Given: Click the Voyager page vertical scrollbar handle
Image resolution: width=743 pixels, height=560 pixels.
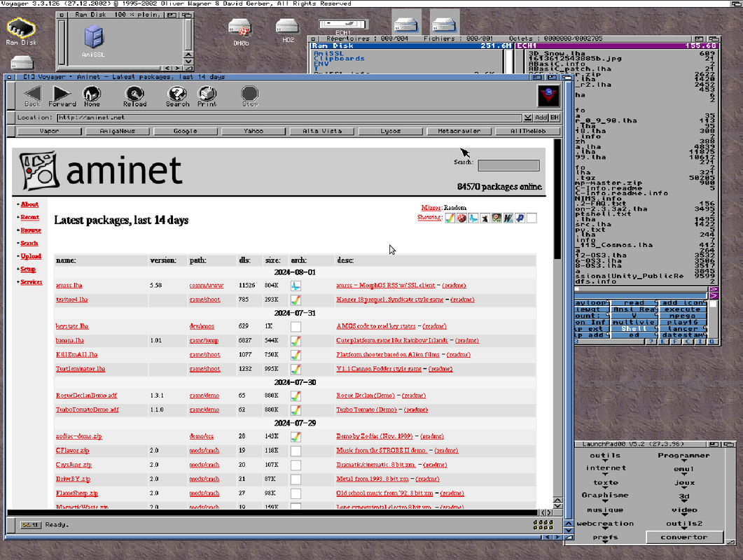Looking at the screenshot, I should 557,199.
